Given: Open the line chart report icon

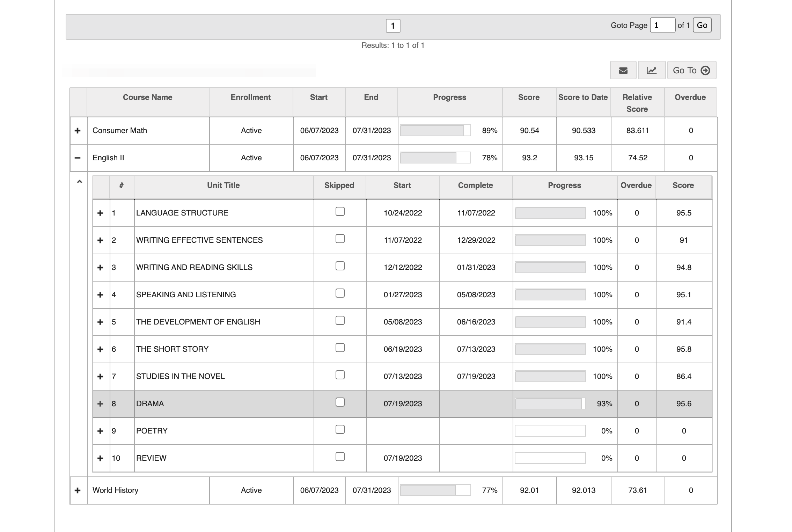Looking at the screenshot, I should click(652, 71).
